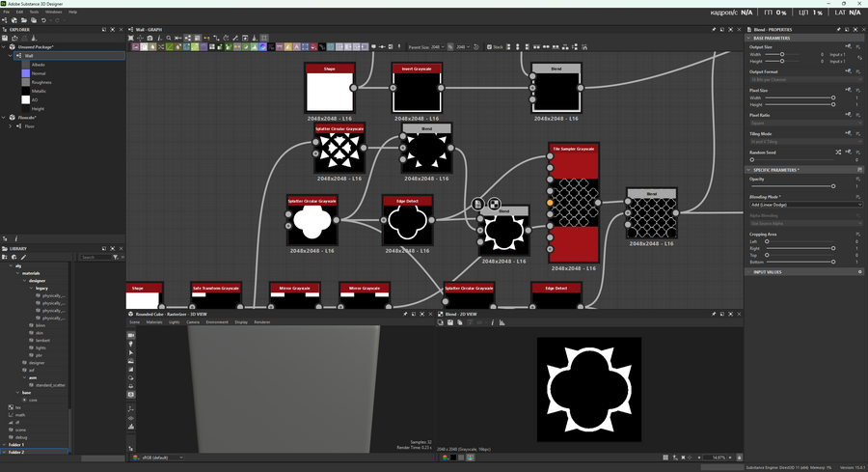Click the Library search field

pyautogui.click(x=94, y=257)
